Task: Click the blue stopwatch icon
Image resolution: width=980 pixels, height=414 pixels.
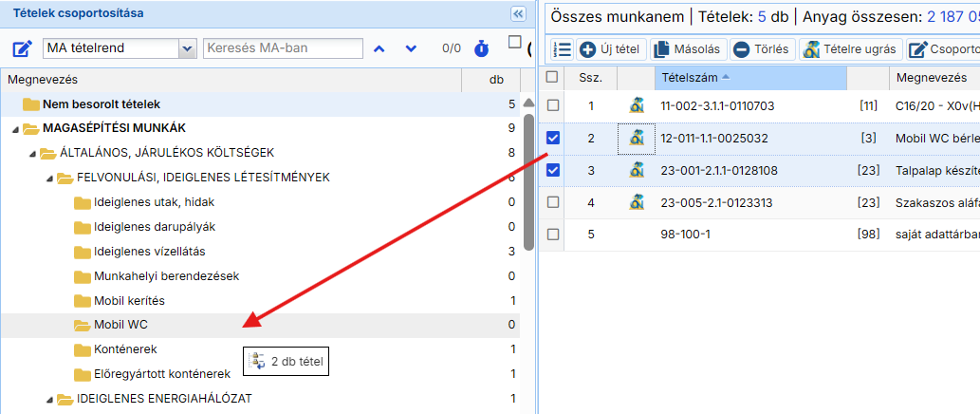Action: point(482,48)
